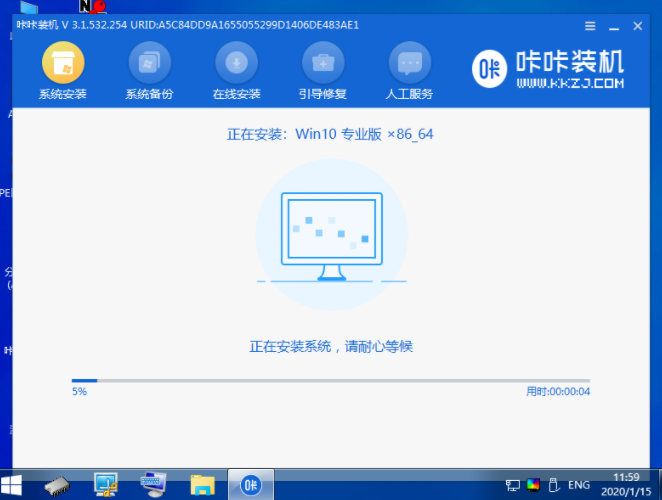The height and width of the screenshot is (500, 662).
Task: Click the www.kkzj.com website text
Action: (x=570, y=83)
